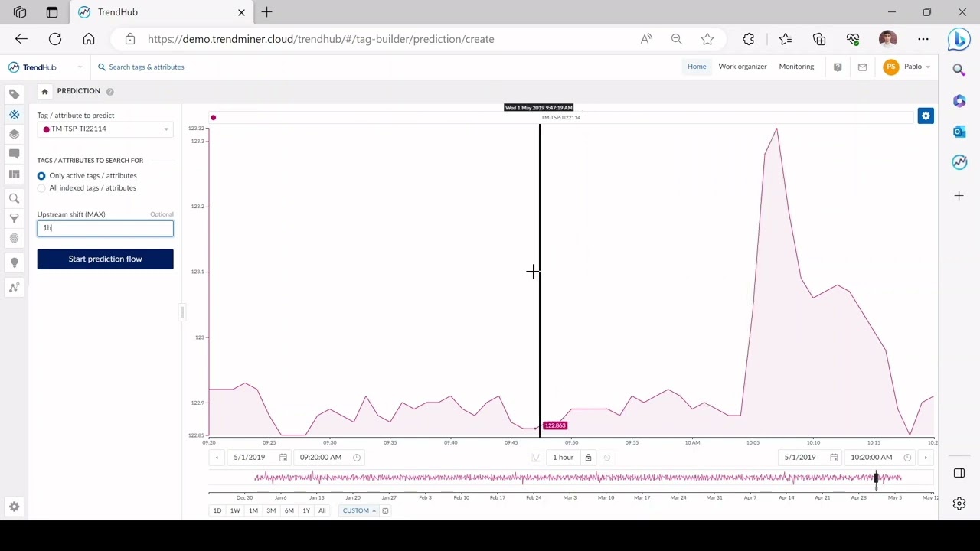This screenshot has height=551, width=980.
Task: Open a new browser tab plus button
Action: point(266,12)
